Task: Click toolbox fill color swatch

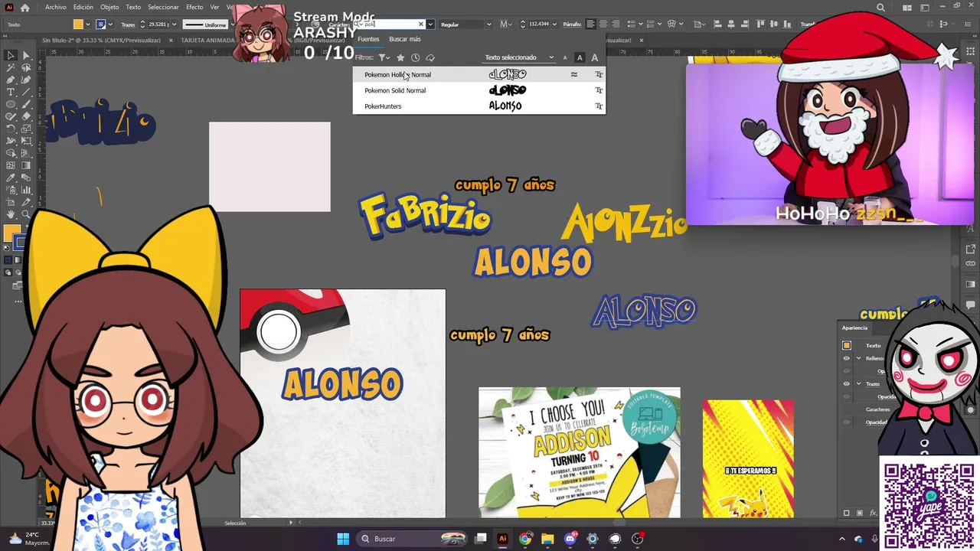Action: [x=11, y=233]
